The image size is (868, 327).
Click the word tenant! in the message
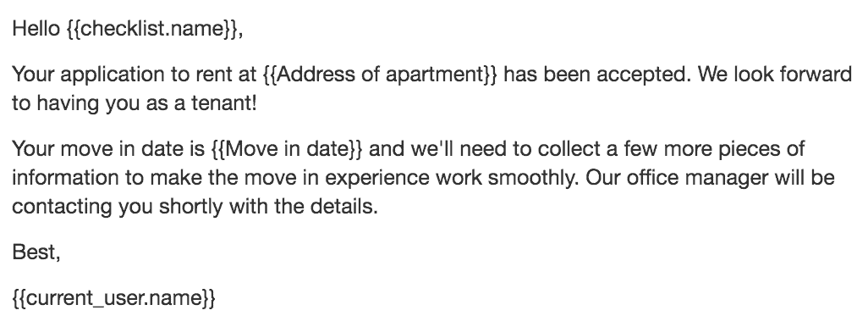click(x=223, y=103)
